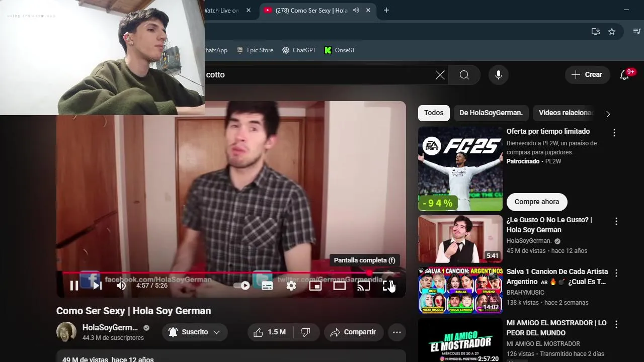Click the Compre ahora button

coord(537,202)
